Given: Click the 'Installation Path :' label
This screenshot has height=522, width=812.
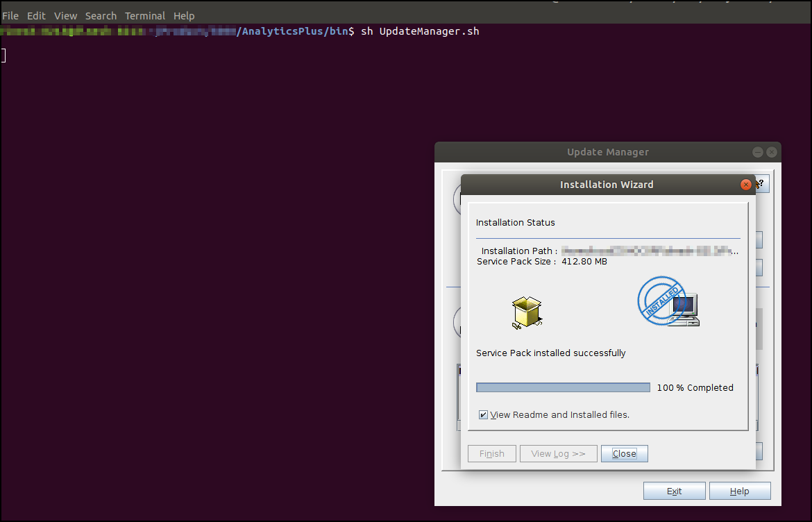Looking at the screenshot, I should tap(519, 251).
